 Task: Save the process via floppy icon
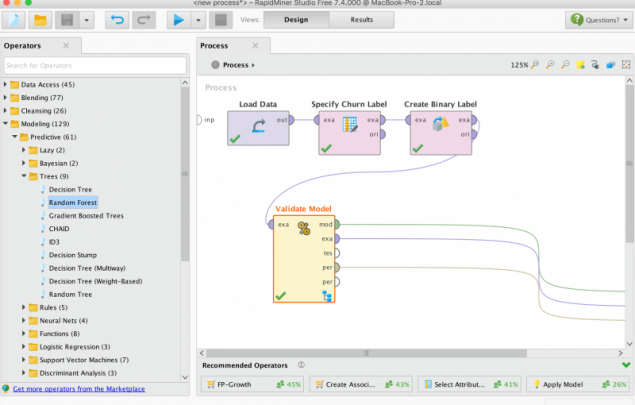tap(67, 20)
